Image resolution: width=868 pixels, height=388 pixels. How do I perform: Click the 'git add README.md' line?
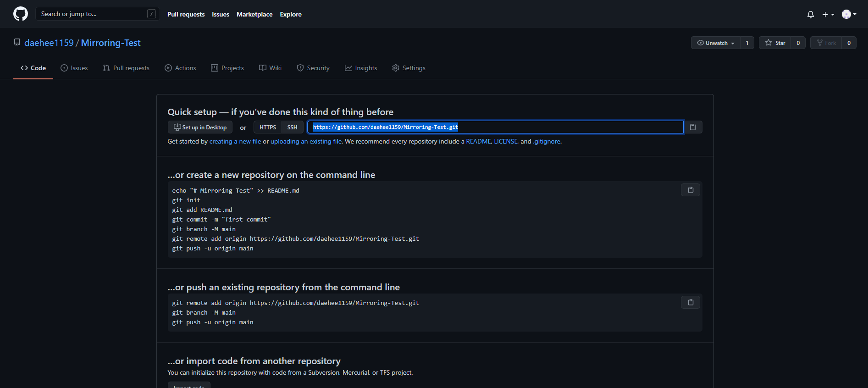pos(202,210)
